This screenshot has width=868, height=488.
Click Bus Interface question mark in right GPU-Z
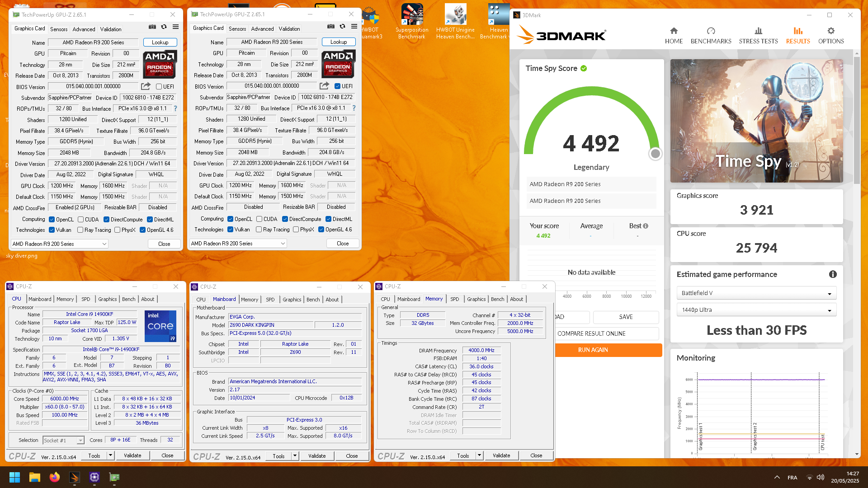(354, 108)
